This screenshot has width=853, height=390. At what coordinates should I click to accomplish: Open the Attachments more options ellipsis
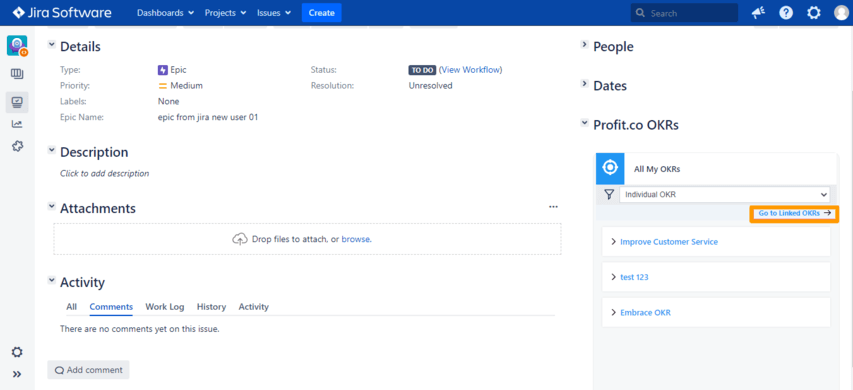553,207
